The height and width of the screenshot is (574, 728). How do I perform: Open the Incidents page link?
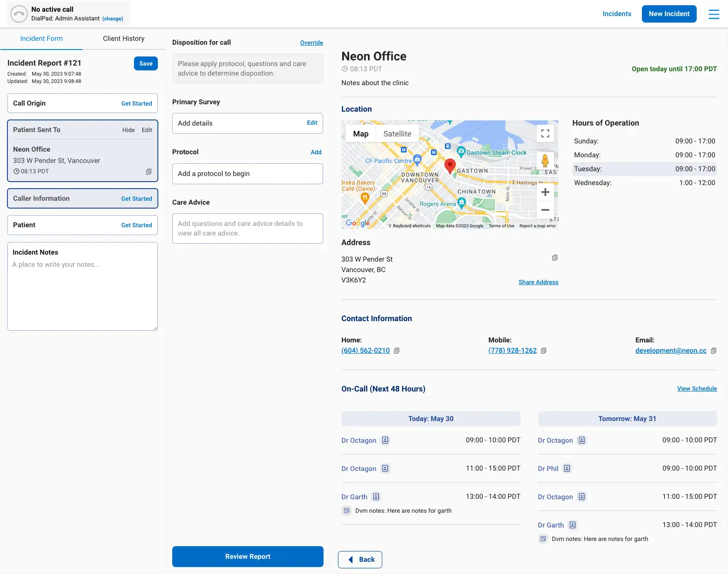tap(617, 14)
